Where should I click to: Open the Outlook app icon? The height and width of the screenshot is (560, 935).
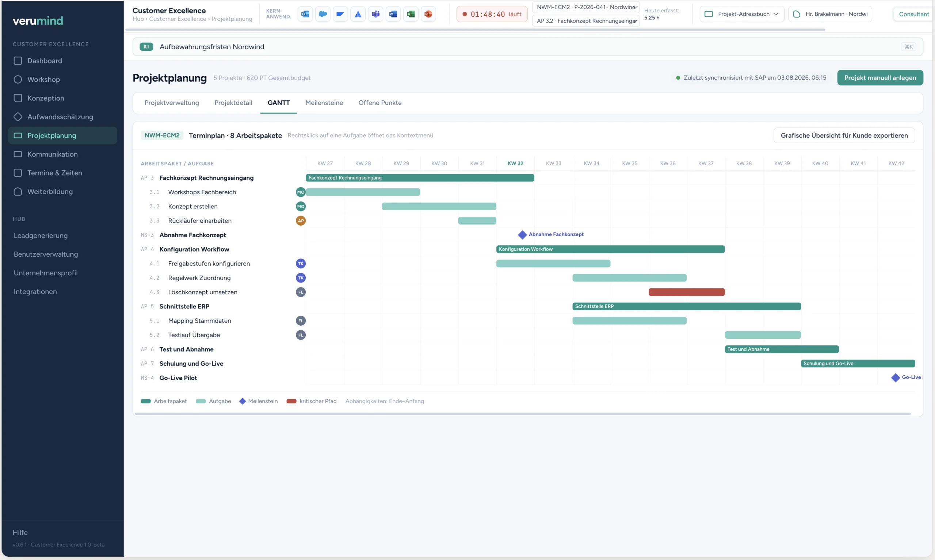click(x=305, y=14)
